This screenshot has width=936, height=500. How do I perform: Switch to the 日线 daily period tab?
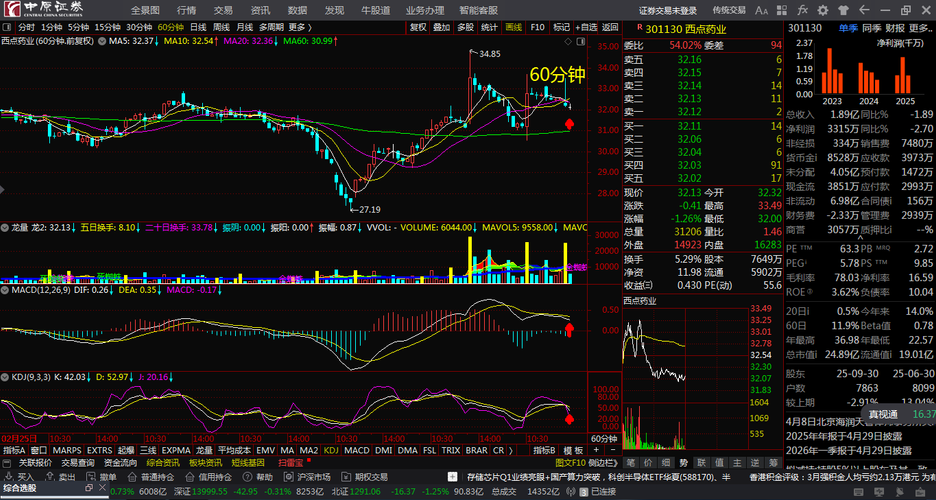(198, 27)
